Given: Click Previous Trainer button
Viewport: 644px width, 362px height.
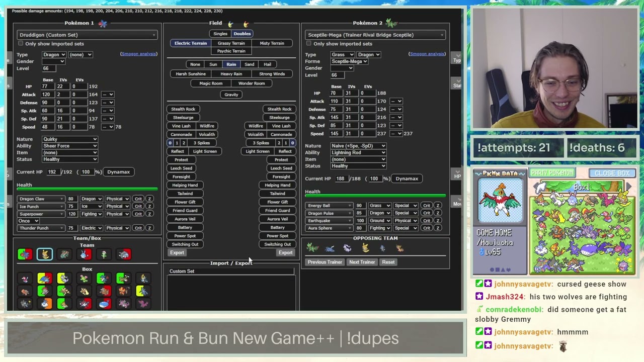Looking at the screenshot, I should 325,262.
